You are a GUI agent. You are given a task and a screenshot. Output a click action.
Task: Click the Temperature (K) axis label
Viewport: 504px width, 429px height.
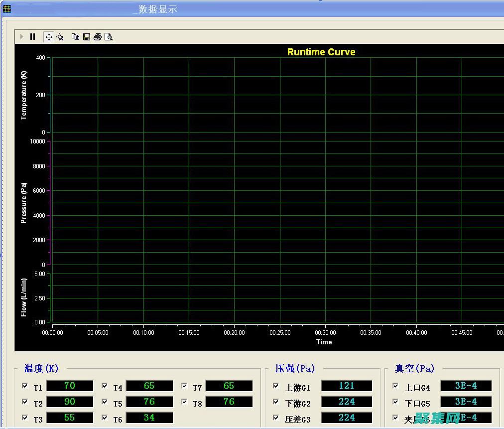pyautogui.click(x=23, y=95)
